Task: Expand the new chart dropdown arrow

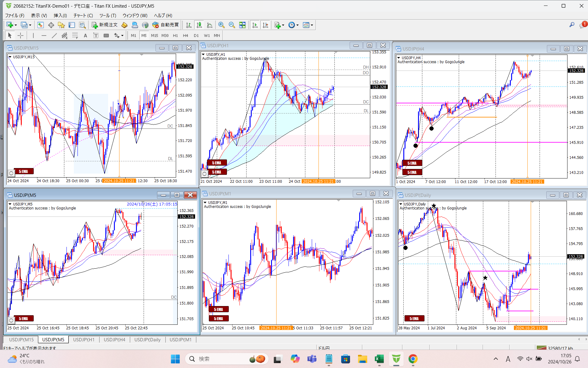Action: pos(16,25)
